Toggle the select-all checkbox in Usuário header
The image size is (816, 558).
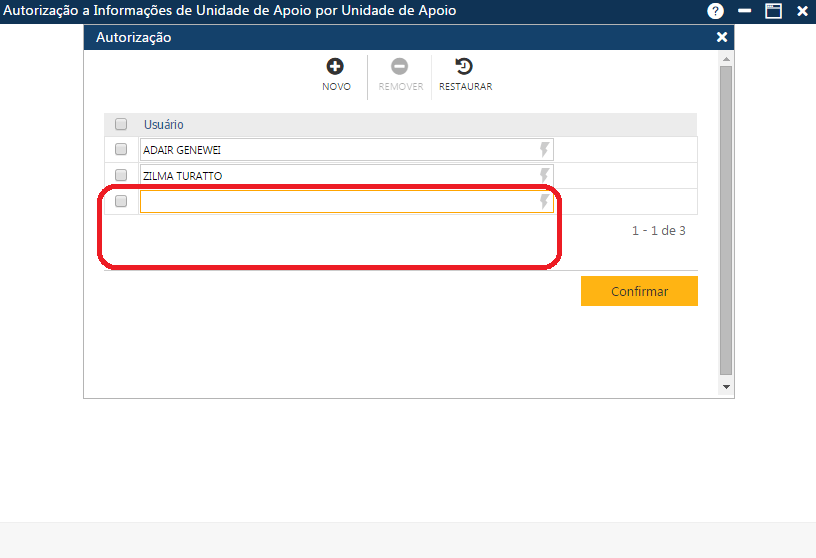(121, 125)
